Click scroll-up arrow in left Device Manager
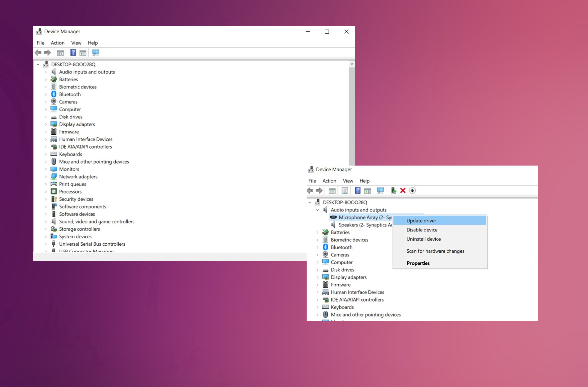The width and height of the screenshot is (588, 387). [352, 64]
